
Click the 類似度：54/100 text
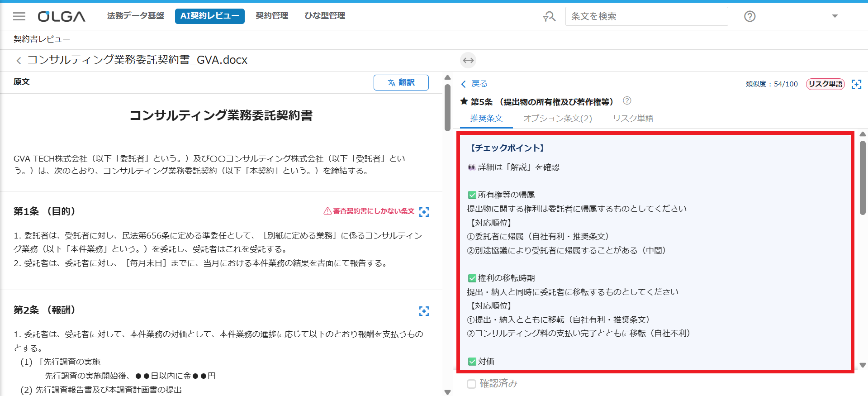[x=772, y=84]
